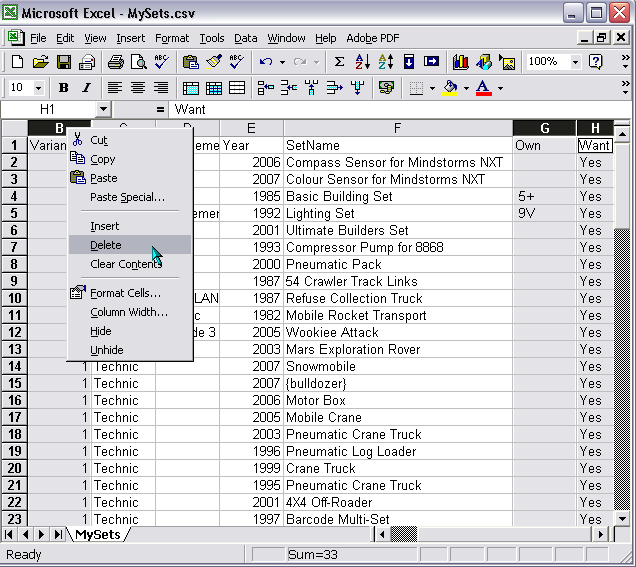Click the Fill Down arrow icon
Viewport: 636px width, 567px height.
(408, 62)
